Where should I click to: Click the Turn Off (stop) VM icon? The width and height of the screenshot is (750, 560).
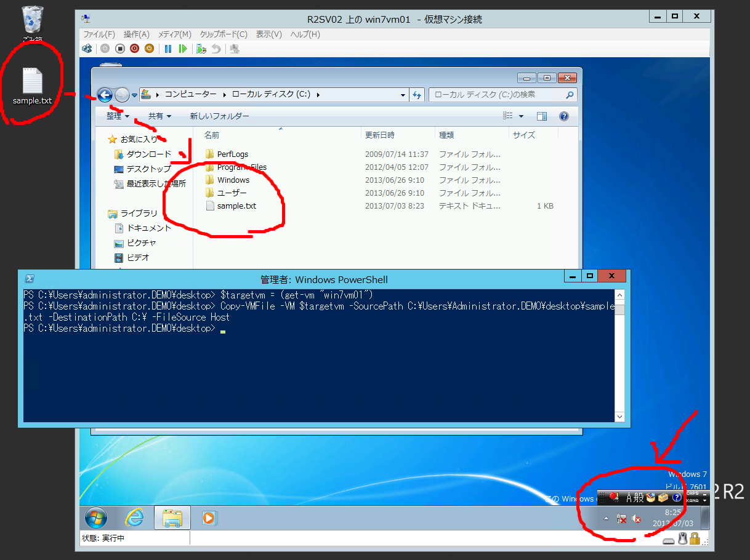point(120,49)
